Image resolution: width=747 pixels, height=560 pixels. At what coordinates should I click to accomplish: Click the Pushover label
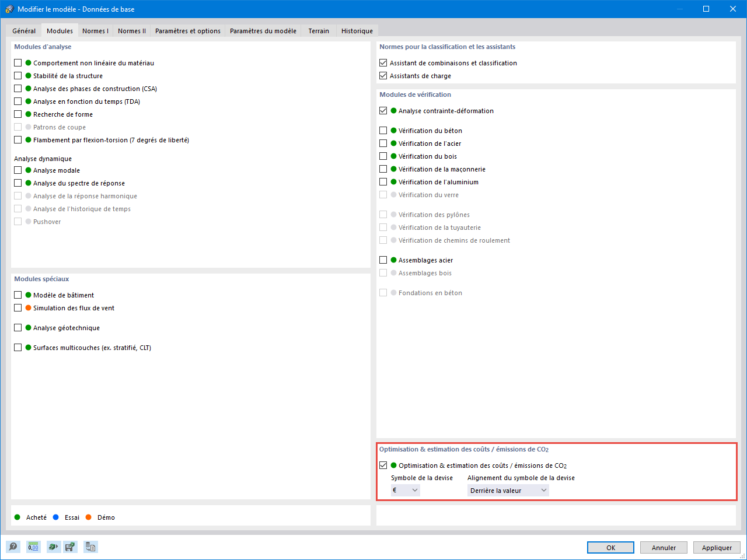(x=47, y=222)
